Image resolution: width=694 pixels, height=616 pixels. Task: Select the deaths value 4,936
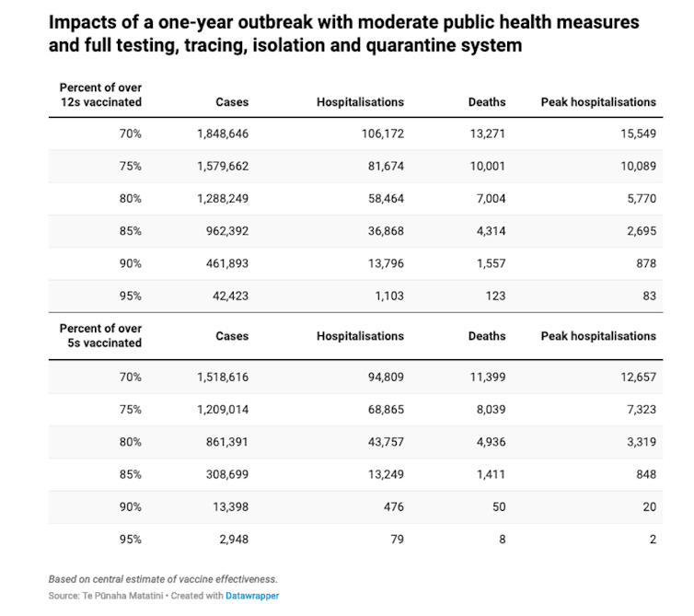[489, 441]
